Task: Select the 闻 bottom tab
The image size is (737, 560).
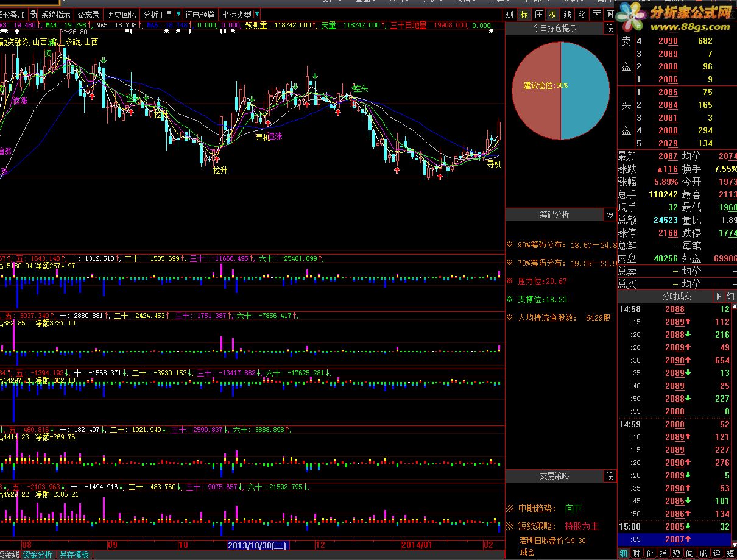Action: (x=690, y=553)
